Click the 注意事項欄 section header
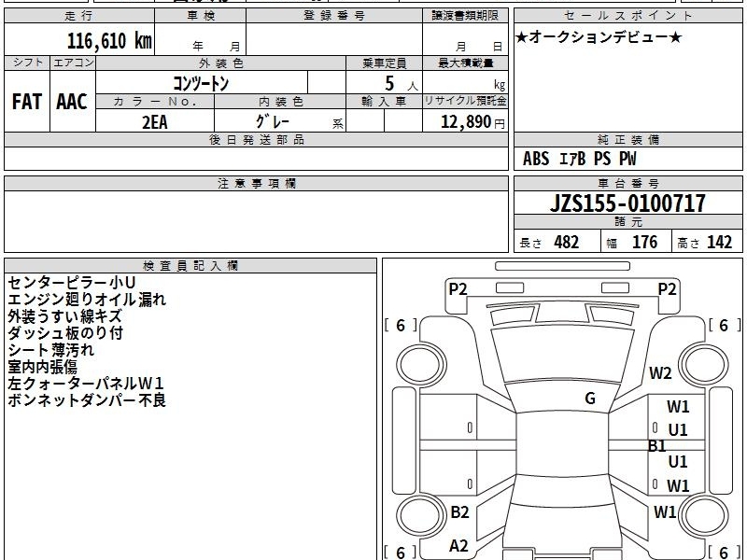The width and height of the screenshot is (747, 560). tap(256, 183)
